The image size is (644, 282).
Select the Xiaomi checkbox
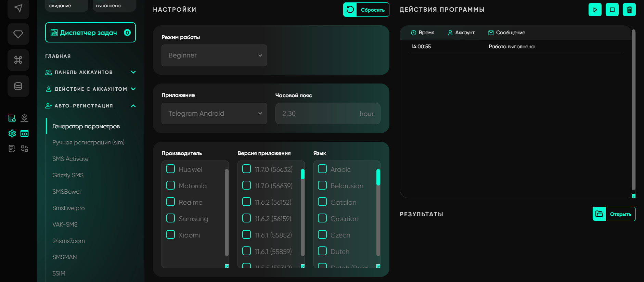pos(170,235)
